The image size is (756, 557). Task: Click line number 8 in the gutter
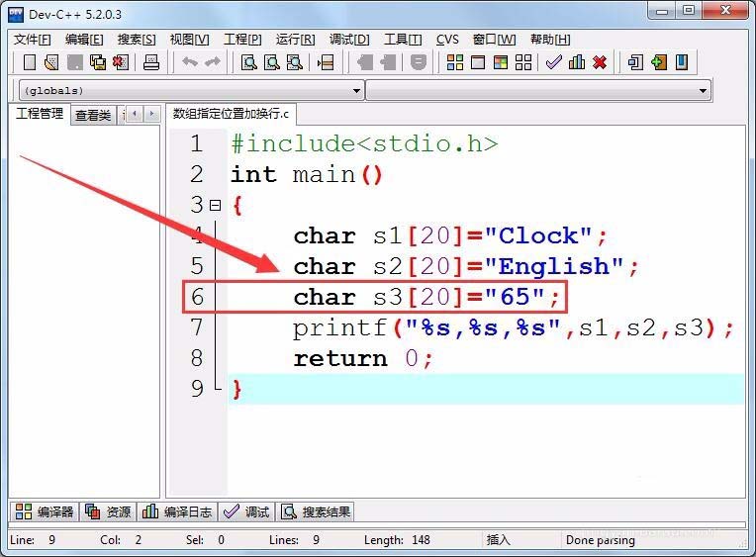[197, 358]
